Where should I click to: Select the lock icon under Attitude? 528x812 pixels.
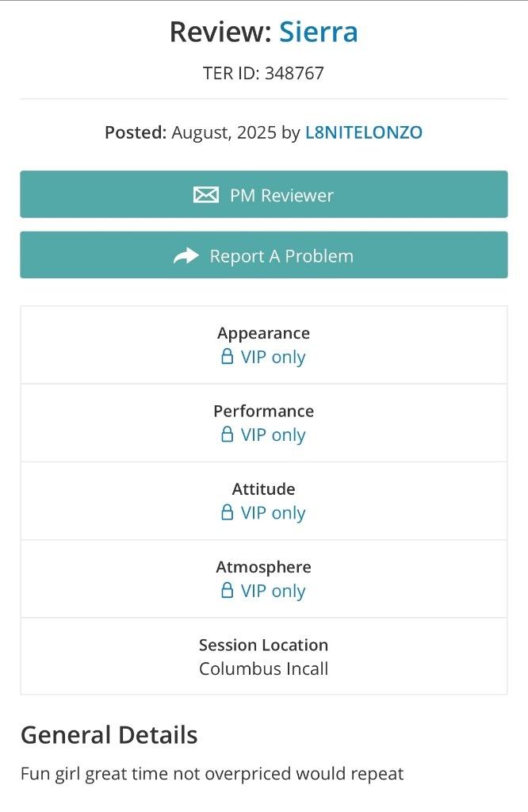pyautogui.click(x=228, y=513)
